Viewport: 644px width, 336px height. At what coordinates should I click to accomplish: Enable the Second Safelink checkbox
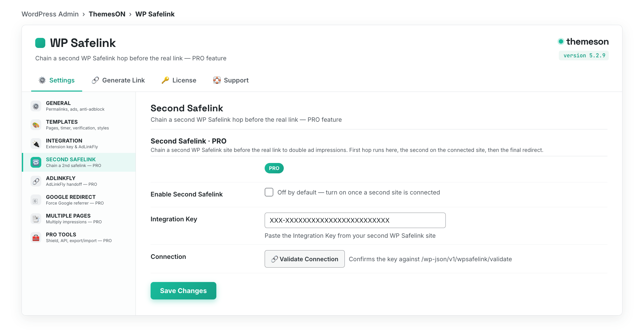[269, 192]
